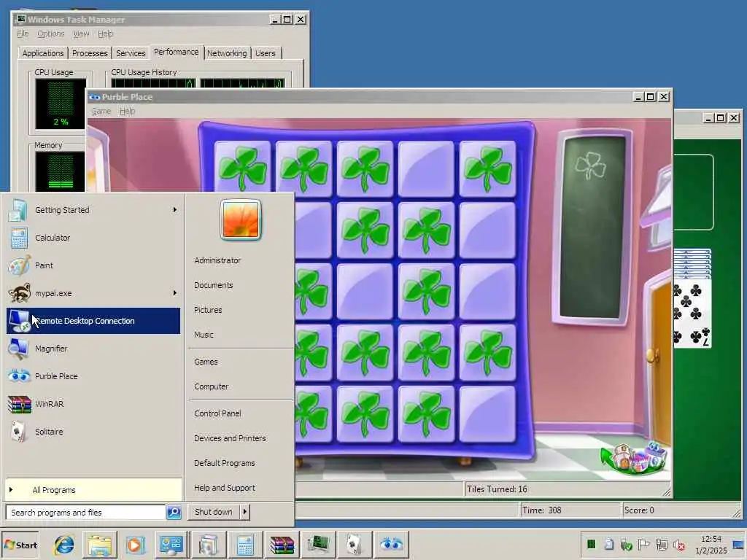This screenshot has width=747, height=560.
Task: Open Solitaire from the Start menu
Action: pos(93,432)
